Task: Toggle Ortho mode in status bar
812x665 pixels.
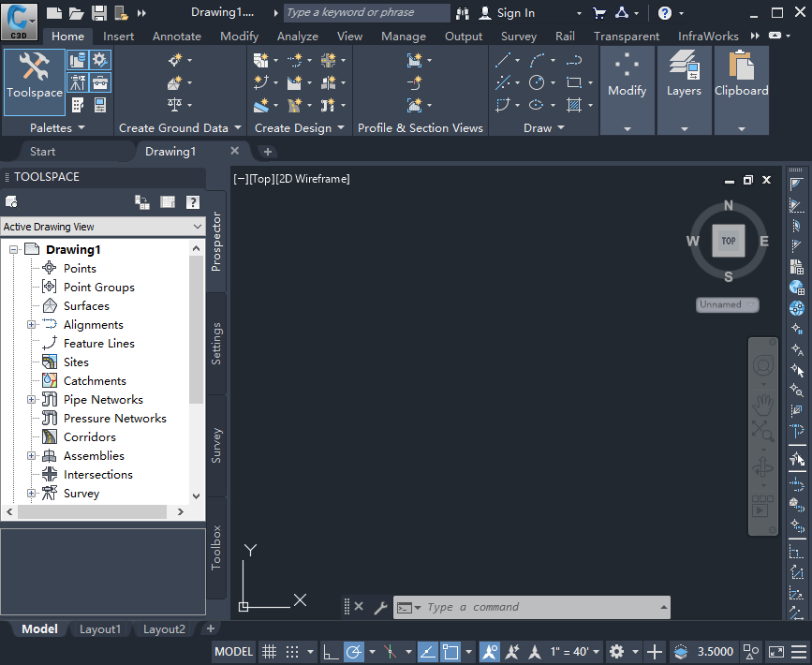Action: coord(331,652)
